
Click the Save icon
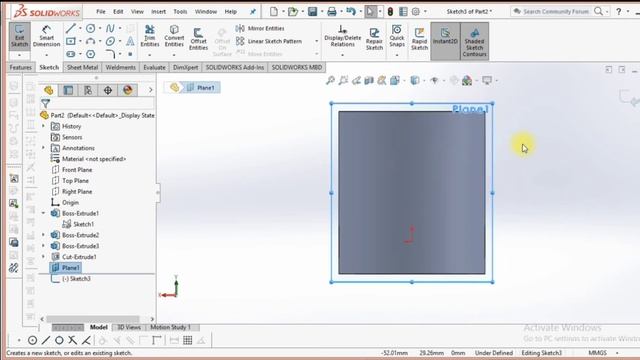[x=313, y=11]
